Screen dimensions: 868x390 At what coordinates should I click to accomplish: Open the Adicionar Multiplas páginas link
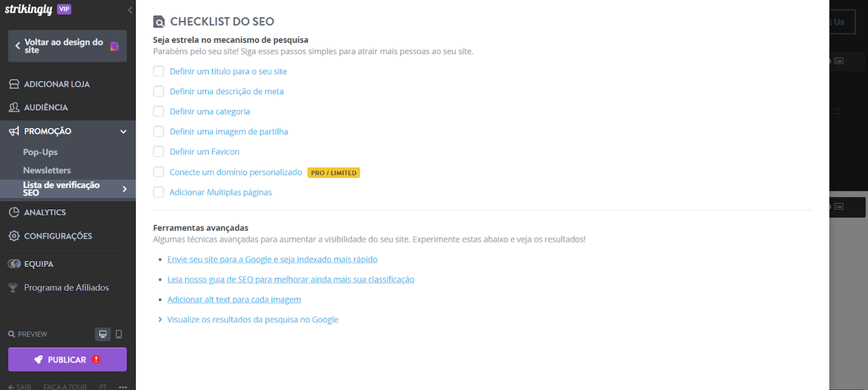coord(221,192)
